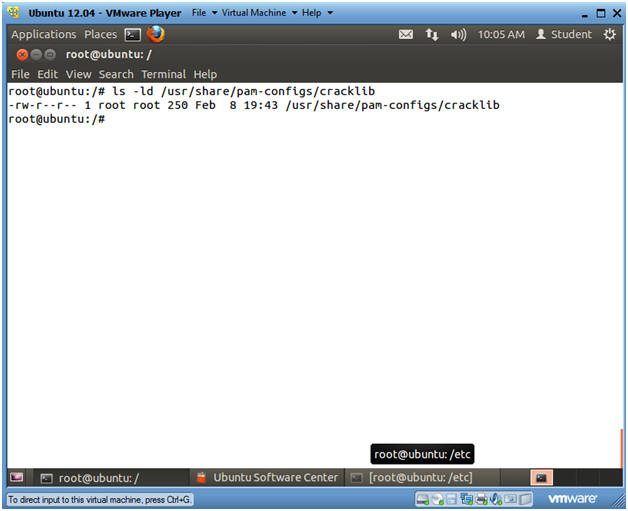Switch to [root@ubuntu: /etc] taskbar entry
628x511 pixels.
pyautogui.click(x=422, y=478)
